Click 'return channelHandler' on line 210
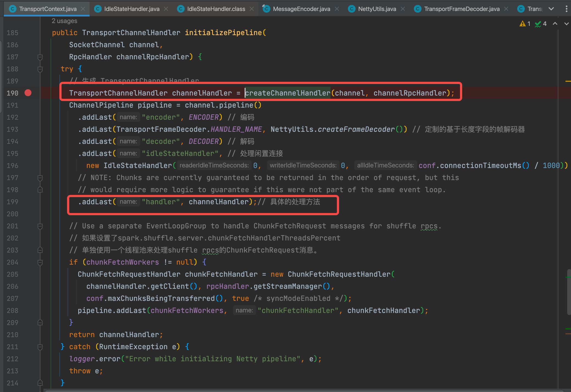 (114, 335)
